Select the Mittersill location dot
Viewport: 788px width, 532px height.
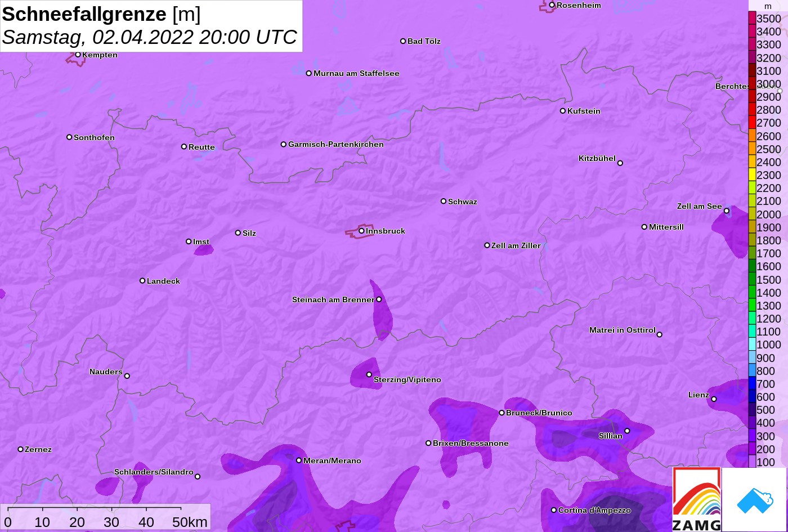pos(644,227)
